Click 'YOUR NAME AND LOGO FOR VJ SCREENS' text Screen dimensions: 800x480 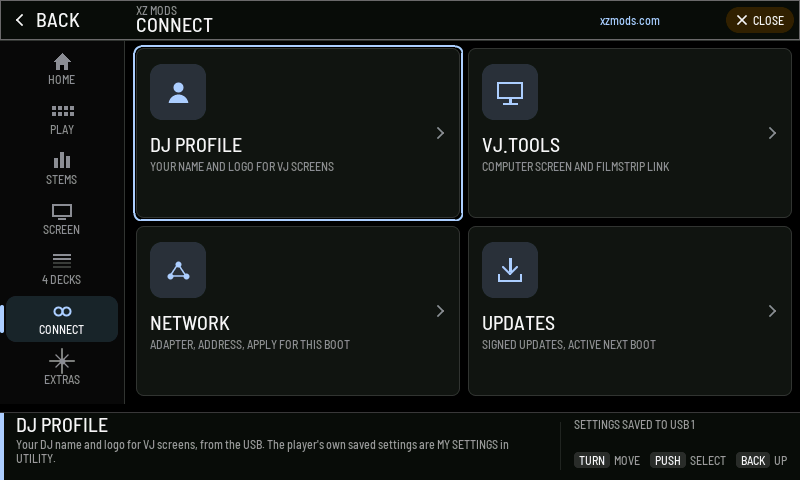point(242,167)
